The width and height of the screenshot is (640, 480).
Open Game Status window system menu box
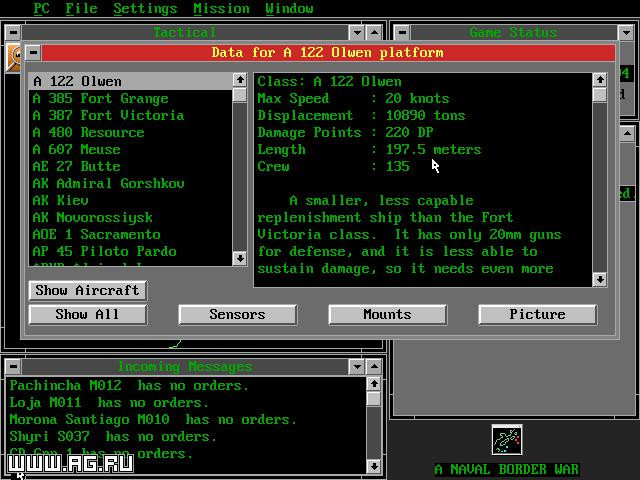point(402,32)
